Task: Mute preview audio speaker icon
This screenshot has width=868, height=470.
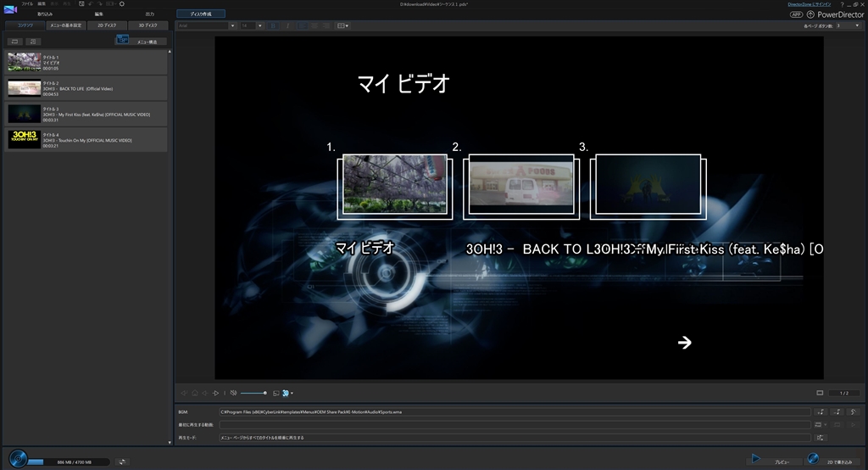Action: tap(234, 393)
